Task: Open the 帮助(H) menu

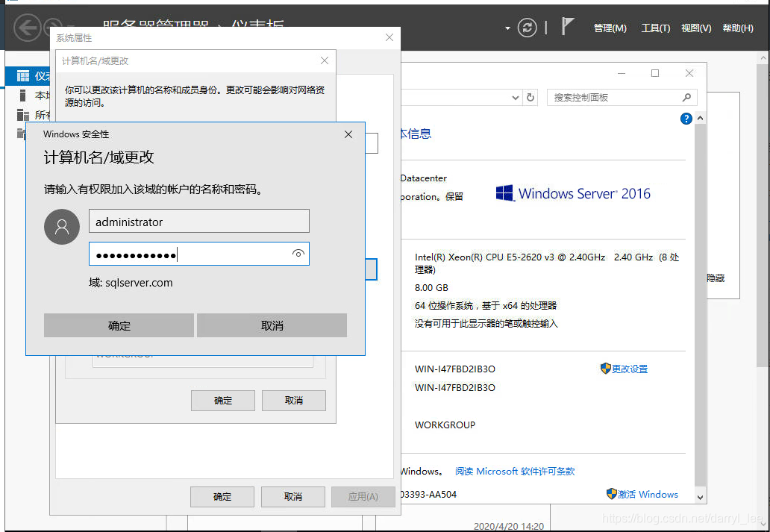Action: [x=738, y=28]
